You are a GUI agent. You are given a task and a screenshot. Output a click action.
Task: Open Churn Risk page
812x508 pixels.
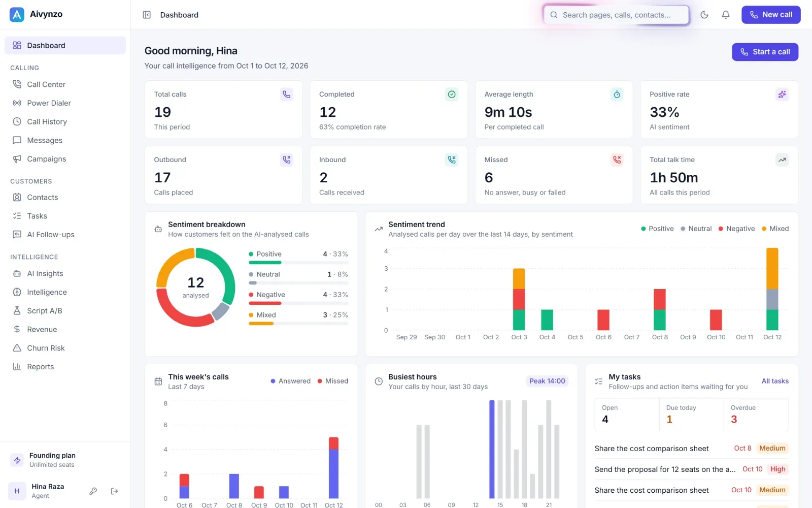(x=65, y=348)
